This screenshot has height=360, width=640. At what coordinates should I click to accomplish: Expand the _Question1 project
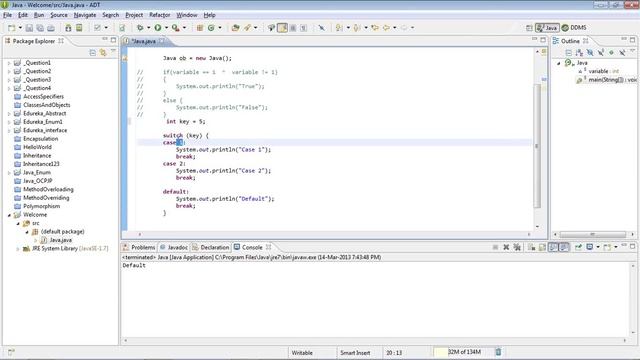9,63
